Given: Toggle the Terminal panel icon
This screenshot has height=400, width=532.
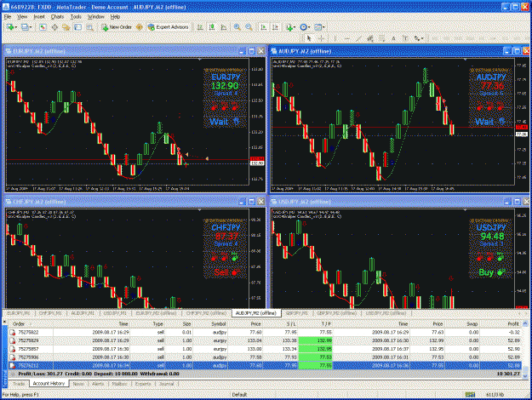Looking at the screenshot, I should point(77,27).
